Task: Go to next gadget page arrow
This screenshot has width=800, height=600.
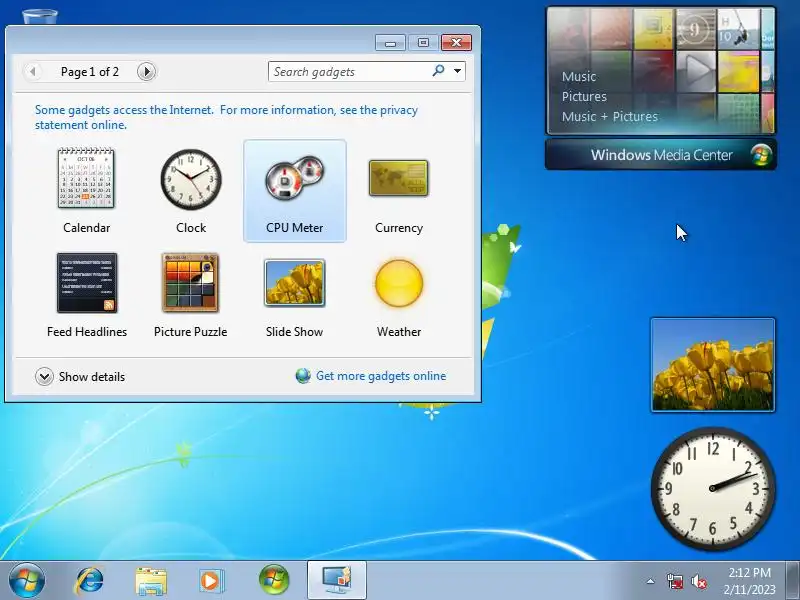Action: (x=146, y=71)
